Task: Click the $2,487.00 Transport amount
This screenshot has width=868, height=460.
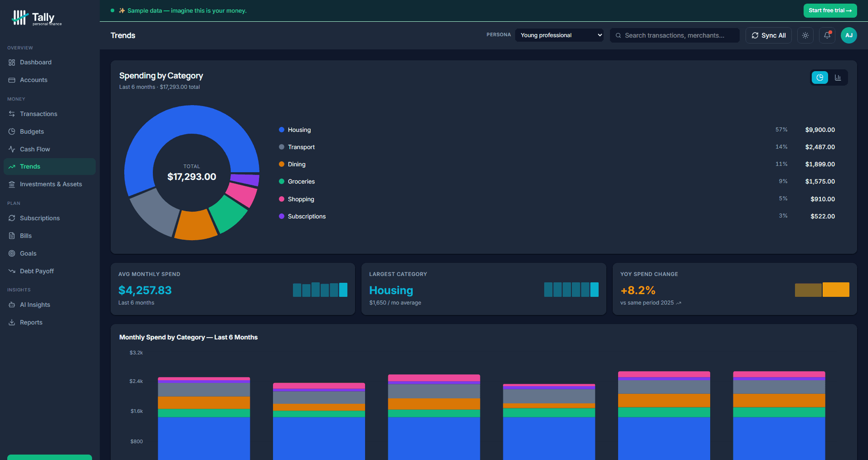Action: [820, 147]
